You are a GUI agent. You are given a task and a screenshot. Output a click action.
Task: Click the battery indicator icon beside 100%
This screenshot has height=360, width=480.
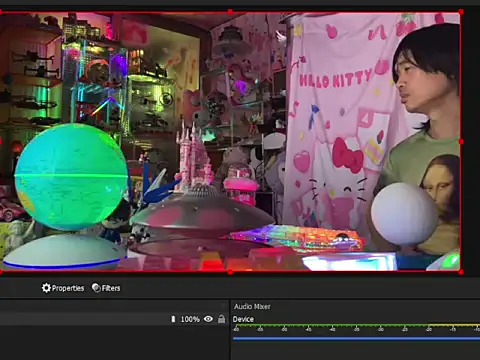[173, 319]
